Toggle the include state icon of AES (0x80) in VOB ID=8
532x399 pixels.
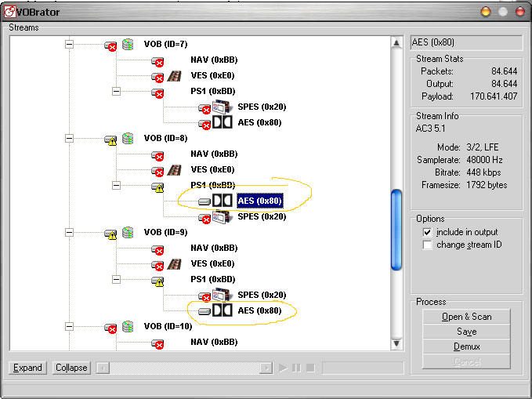[x=204, y=201]
